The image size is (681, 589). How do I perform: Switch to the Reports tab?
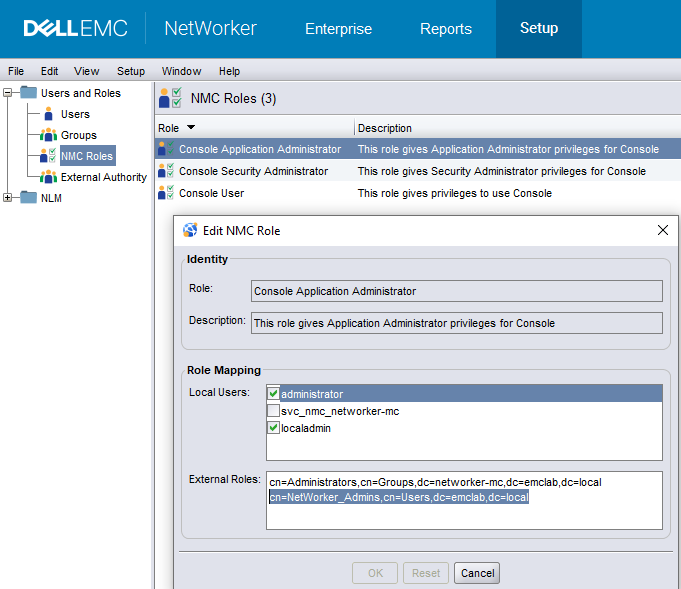point(446,29)
